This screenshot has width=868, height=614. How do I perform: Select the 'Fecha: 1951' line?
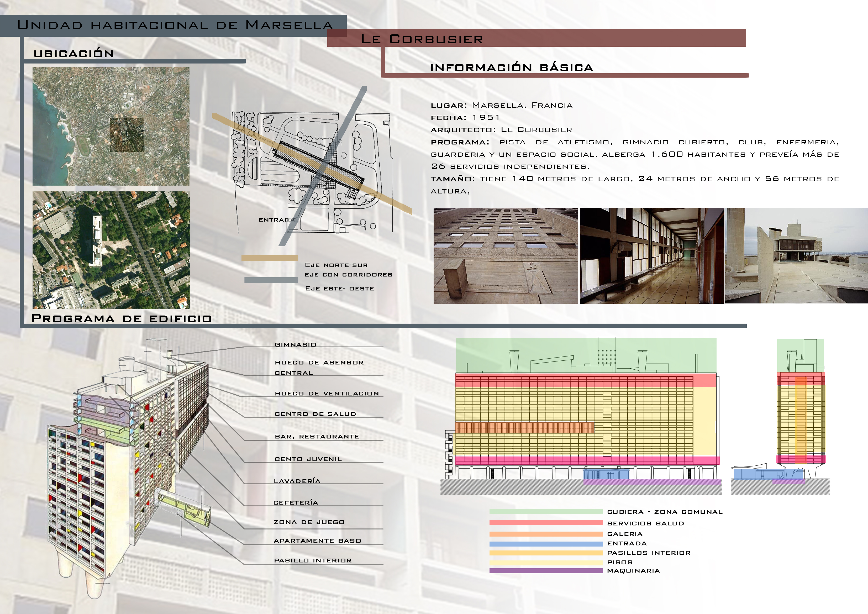(465, 118)
